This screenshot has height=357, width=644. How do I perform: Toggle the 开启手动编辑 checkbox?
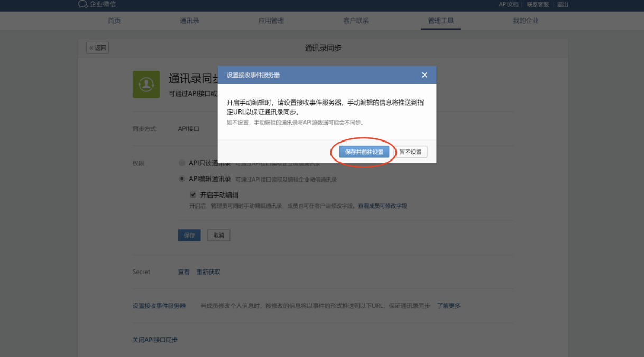click(194, 195)
